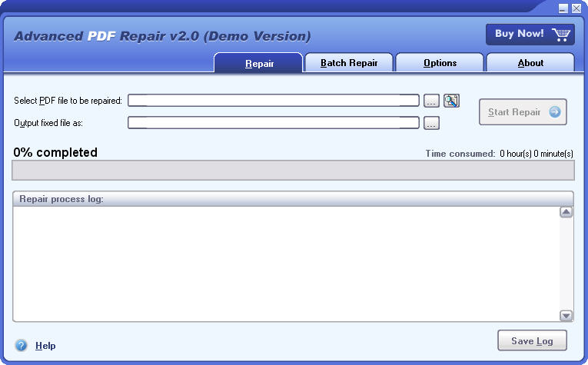Minimize the Advanced PDF Repair window

[563, 8]
